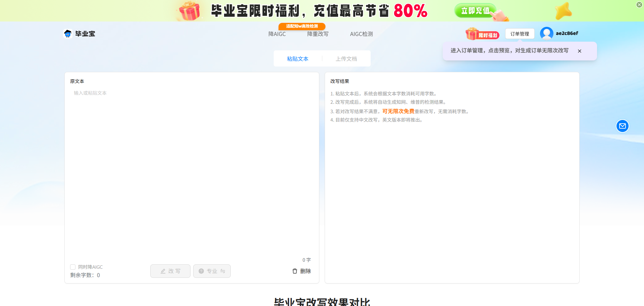
Task: Open the AIGC检测 menu item
Action: pyautogui.click(x=361, y=34)
